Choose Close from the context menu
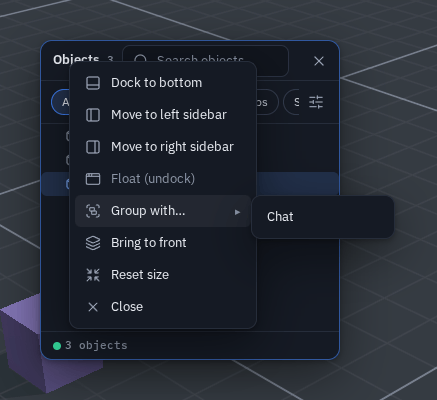The image size is (437, 400). (x=163, y=307)
